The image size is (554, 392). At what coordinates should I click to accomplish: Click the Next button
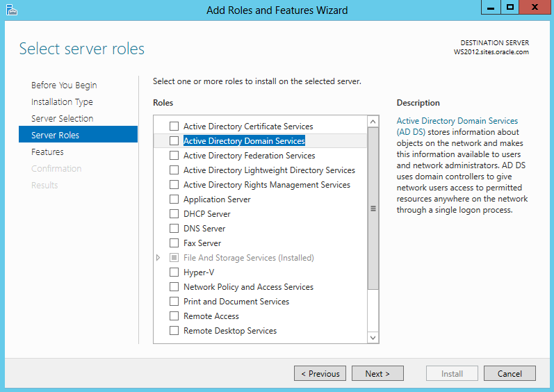tap(377, 373)
